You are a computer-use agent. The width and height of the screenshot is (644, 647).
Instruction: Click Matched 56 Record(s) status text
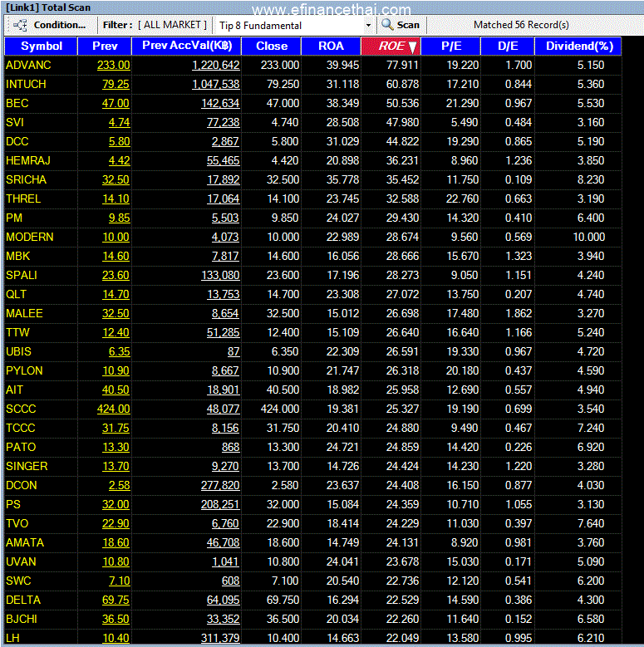click(x=521, y=25)
